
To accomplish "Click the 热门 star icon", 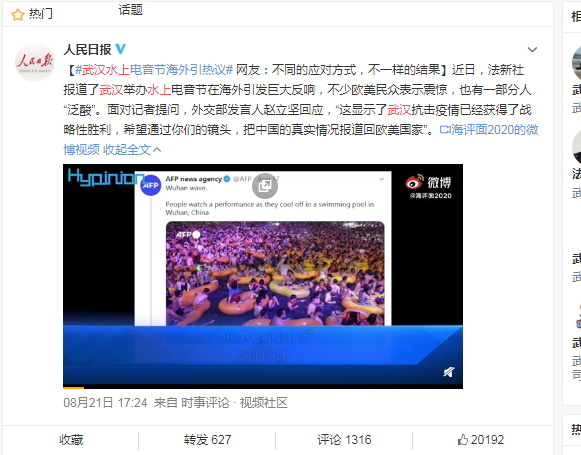I will tap(17, 14).
